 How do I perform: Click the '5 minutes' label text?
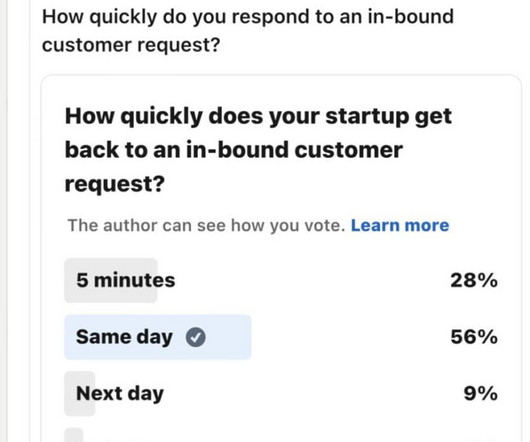pyautogui.click(x=126, y=280)
